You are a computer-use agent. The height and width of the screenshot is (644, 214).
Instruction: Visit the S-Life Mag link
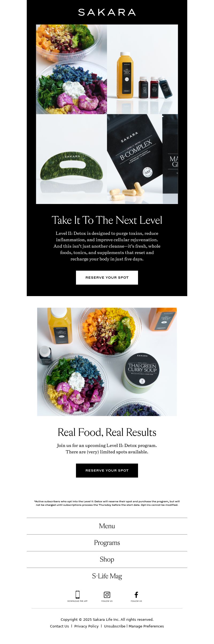click(107, 576)
